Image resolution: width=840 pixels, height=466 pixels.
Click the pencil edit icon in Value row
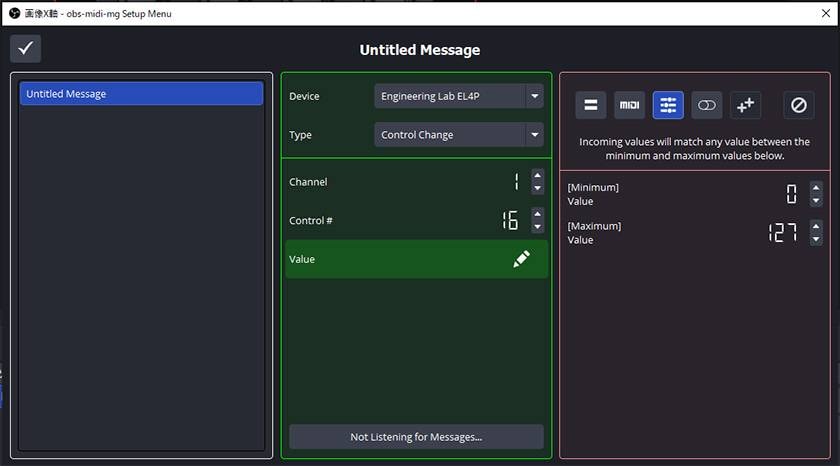(521, 259)
